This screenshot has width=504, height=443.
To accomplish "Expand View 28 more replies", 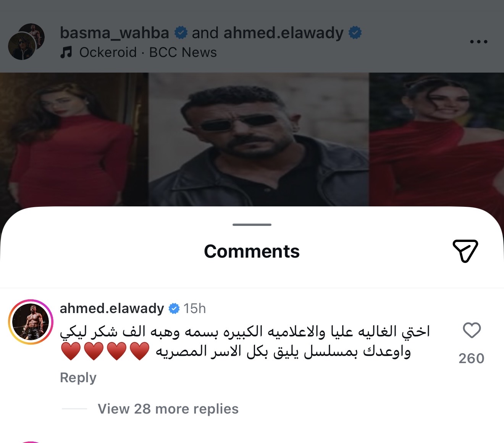I will tap(168, 409).
